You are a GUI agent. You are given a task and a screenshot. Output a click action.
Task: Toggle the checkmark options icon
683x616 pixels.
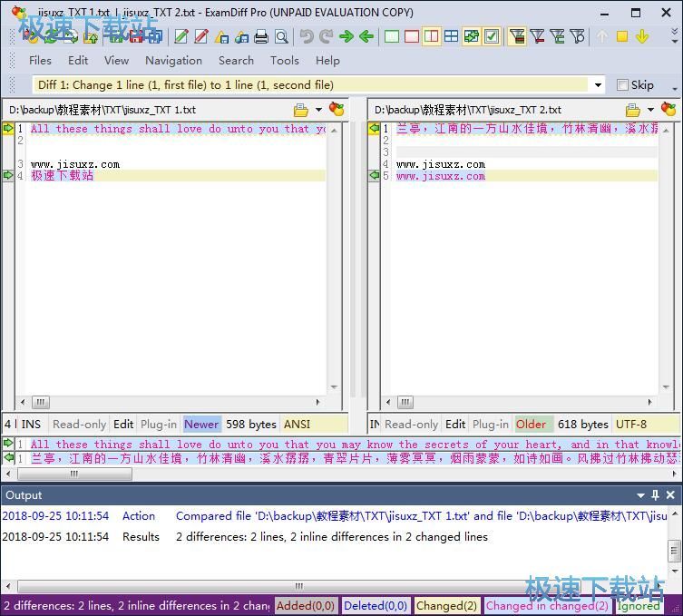point(492,36)
